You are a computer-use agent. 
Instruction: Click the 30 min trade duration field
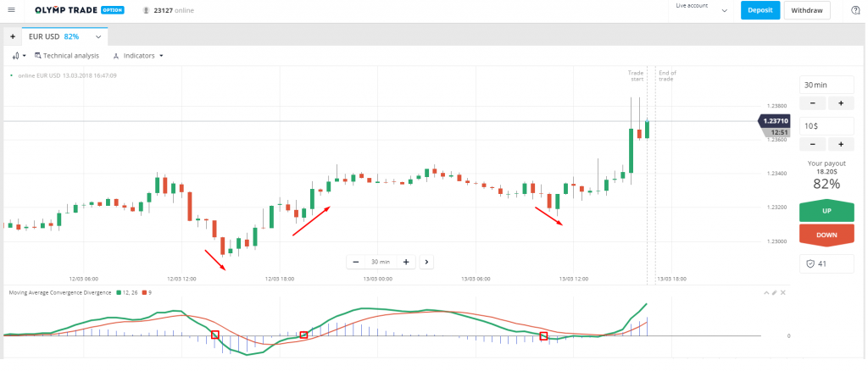coord(826,86)
